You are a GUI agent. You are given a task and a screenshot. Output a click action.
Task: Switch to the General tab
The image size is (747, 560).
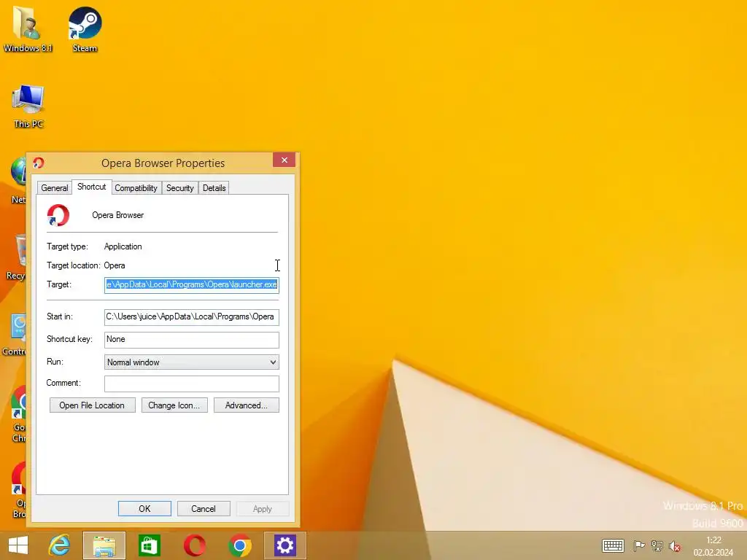point(54,188)
